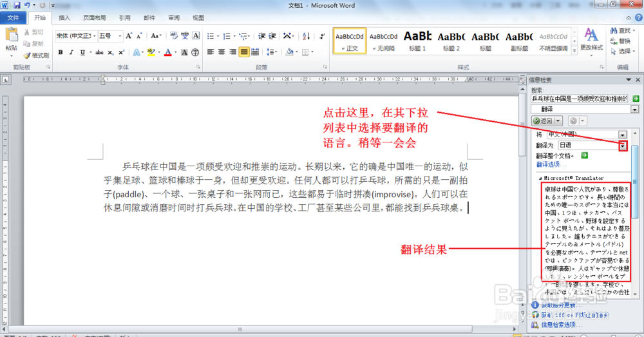Apply Superscript formatting
This screenshot has width=644, height=337.
[121, 52]
